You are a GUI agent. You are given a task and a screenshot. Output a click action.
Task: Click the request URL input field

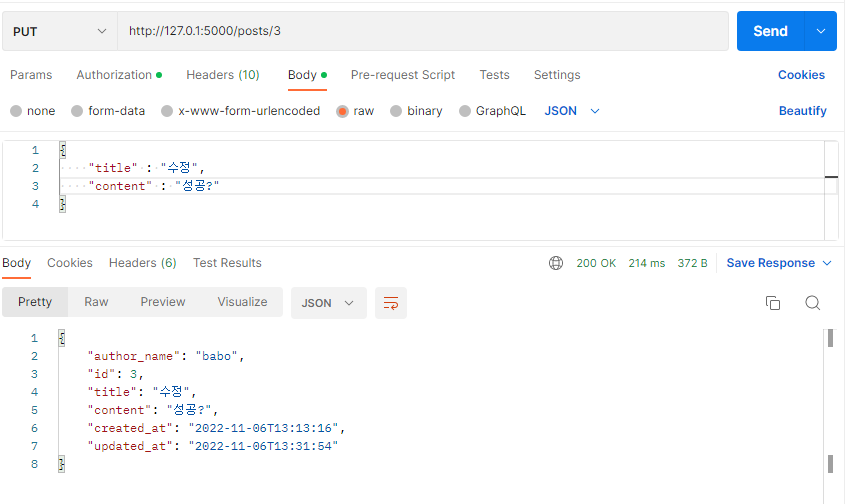[423, 31]
